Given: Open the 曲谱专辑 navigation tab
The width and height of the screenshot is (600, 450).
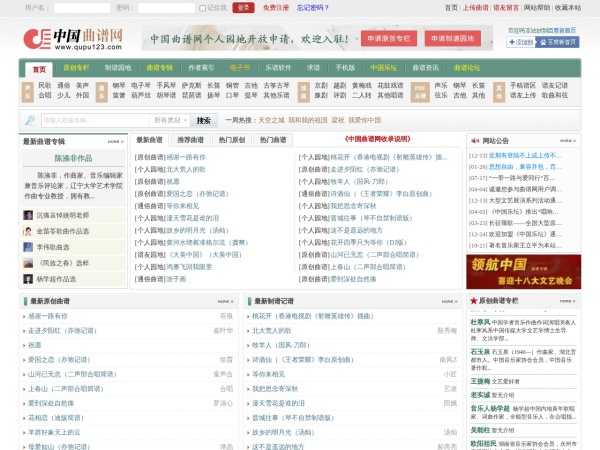Looking at the screenshot, I should (x=160, y=68).
